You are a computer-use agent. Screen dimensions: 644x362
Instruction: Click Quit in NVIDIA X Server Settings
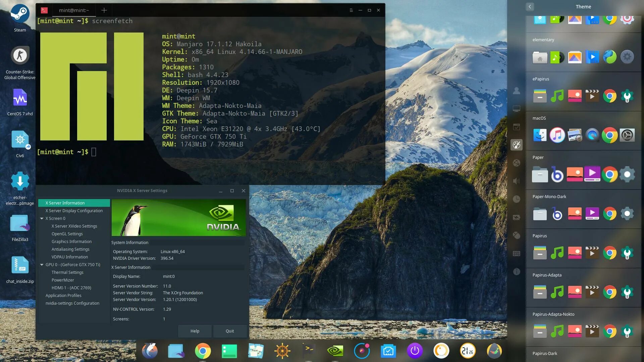pyautogui.click(x=230, y=331)
